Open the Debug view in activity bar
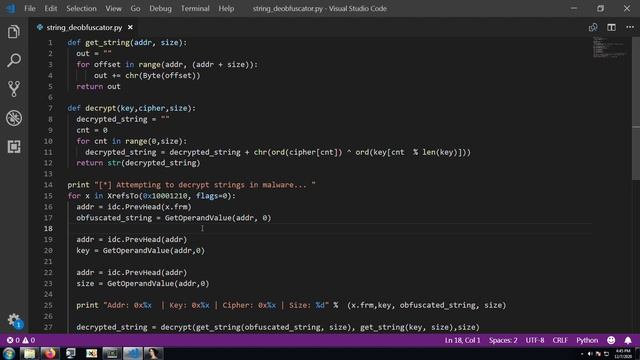This screenshot has height=360, width=640. [x=13, y=118]
